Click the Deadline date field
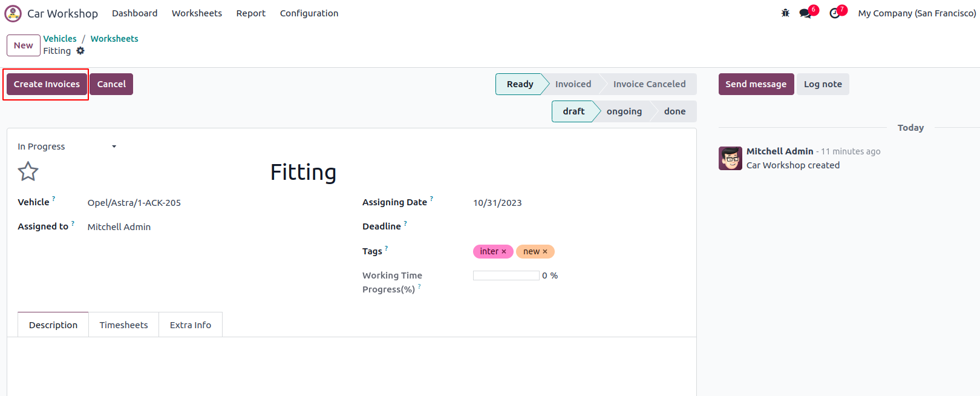Viewport: 980px width, 396px height. pos(575,226)
